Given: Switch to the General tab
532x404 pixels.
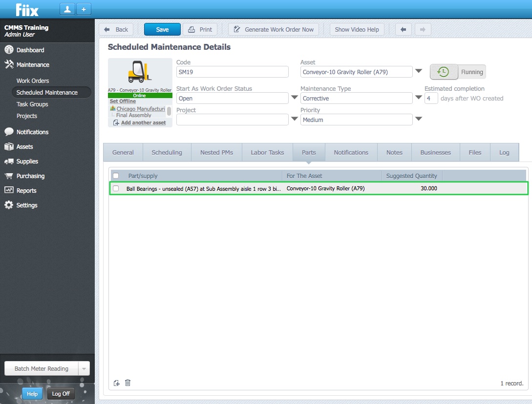Looking at the screenshot, I should (123, 153).
